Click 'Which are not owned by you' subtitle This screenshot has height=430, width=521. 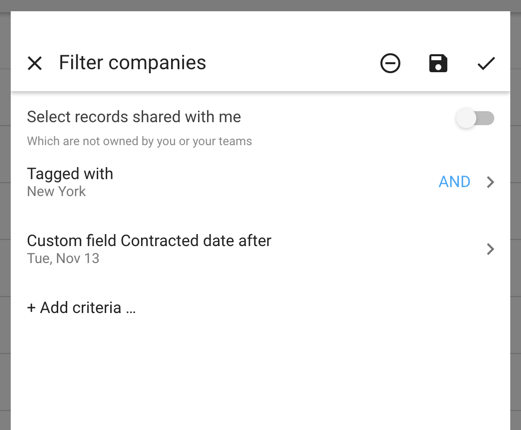pyautogui.click(x=139, y=141)
